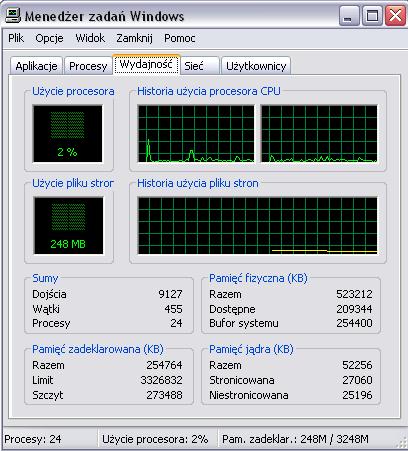The height and width of the screenshot is (451, 408).
Task: Click the 'Użycie procesora' group label
Action: click(x=73, y=91)
